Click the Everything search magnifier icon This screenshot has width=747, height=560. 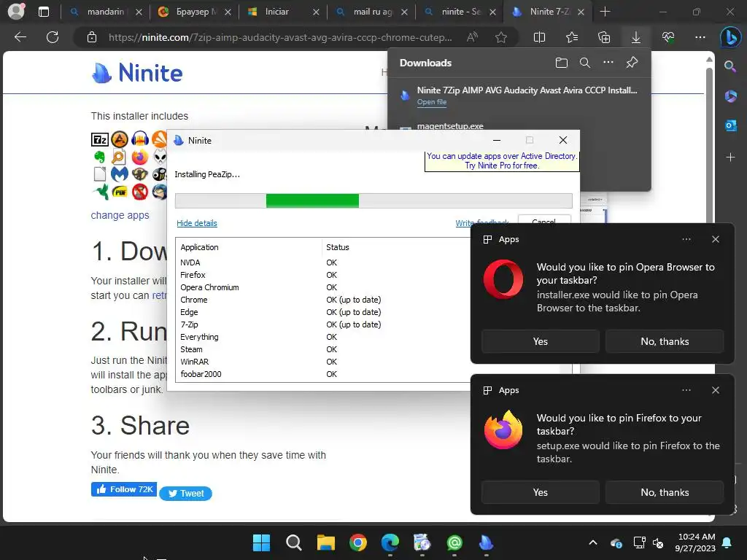click(x=119, y=157)
